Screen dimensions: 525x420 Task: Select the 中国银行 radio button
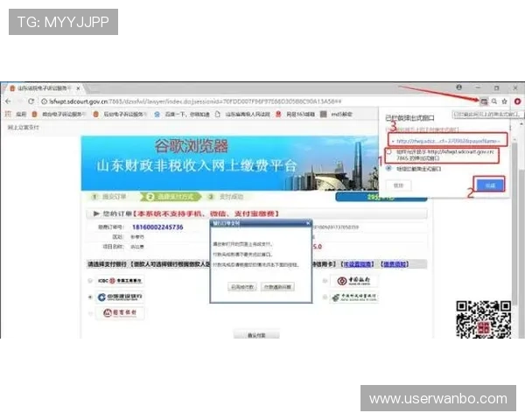[x=325, y=281]
